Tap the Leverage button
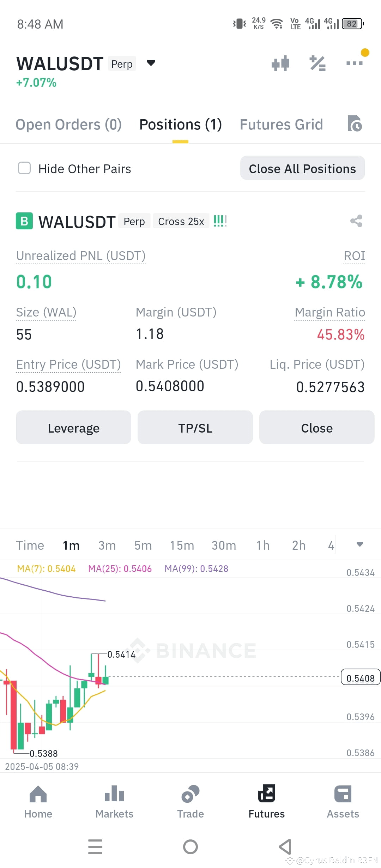Image resolution: width=381 pixels, height=868 pixels. [x=73, y=427]
